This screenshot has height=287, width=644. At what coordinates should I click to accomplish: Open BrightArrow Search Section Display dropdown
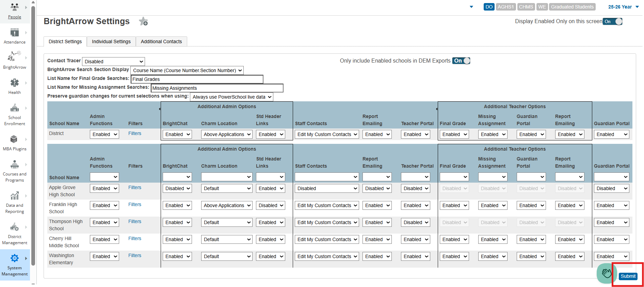(187, 70)
